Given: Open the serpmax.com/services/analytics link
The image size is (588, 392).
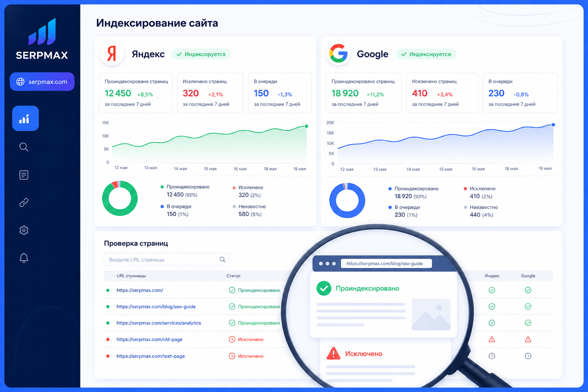Looking at the screenshot, I should coord(159,323).
